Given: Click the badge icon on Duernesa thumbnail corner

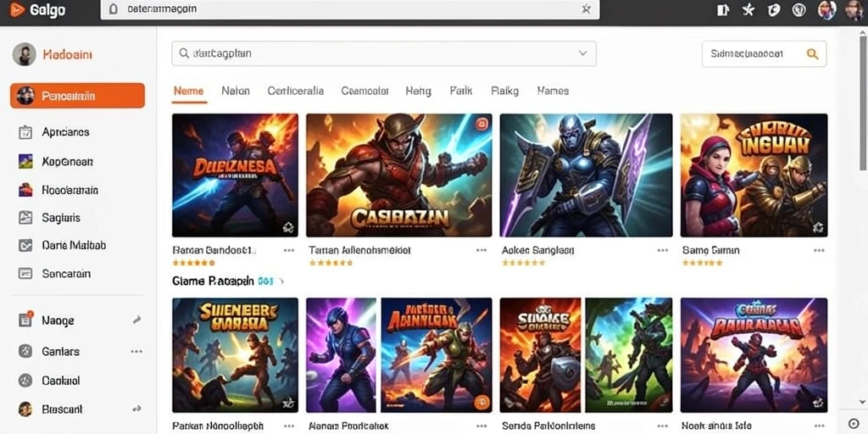Looking at the screenshot, I should pyautogui.click(x=289, y=227).
